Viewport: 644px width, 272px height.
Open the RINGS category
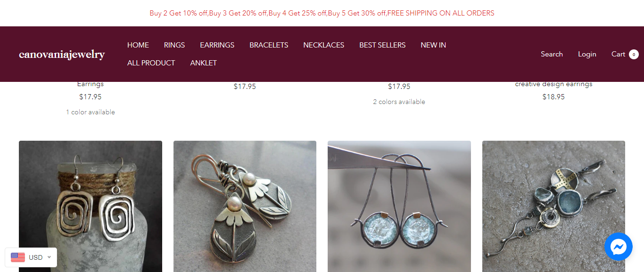click(x=174, y=45)
